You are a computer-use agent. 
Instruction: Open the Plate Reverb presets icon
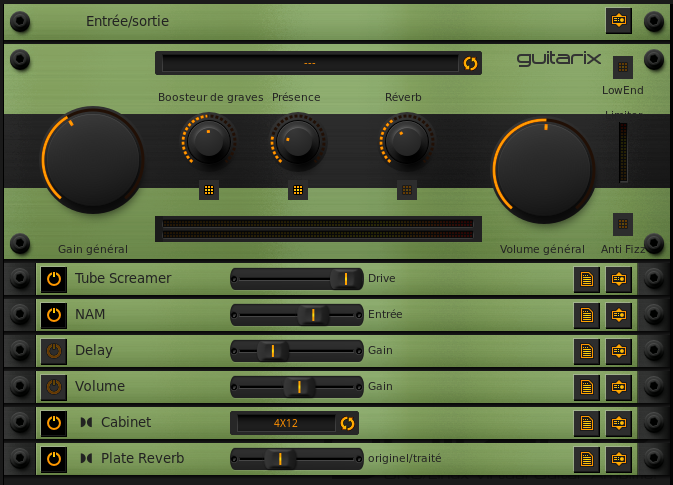[x=587, y=459]
